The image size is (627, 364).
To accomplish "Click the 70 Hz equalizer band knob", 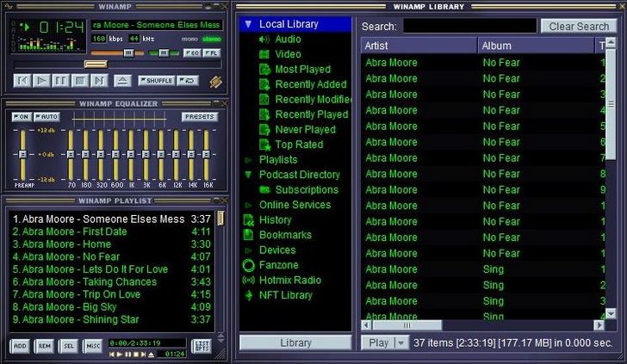I will 71,154.
